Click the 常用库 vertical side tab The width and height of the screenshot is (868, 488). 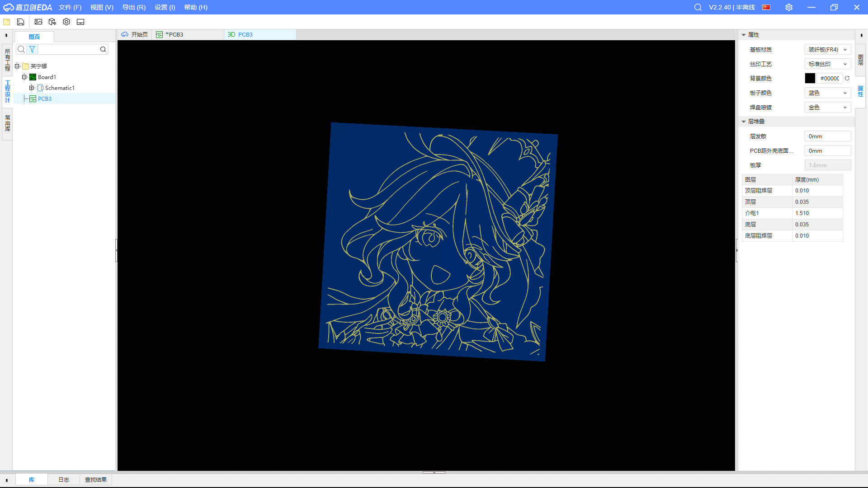pos(7,123)
